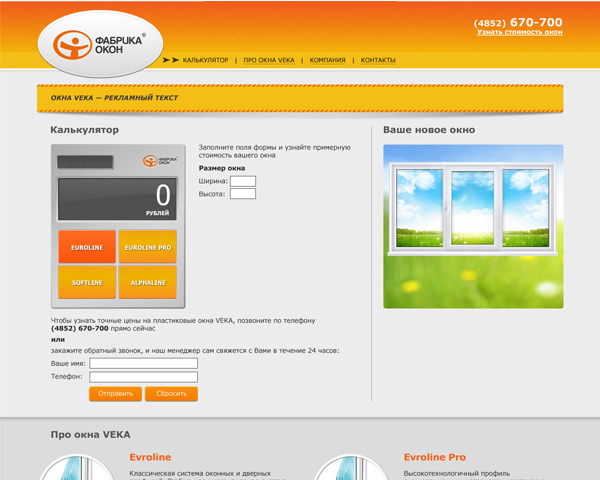This screenshot has width=600, height=480.
Task: Submit the form with Отправить
Action: point(115,394)
